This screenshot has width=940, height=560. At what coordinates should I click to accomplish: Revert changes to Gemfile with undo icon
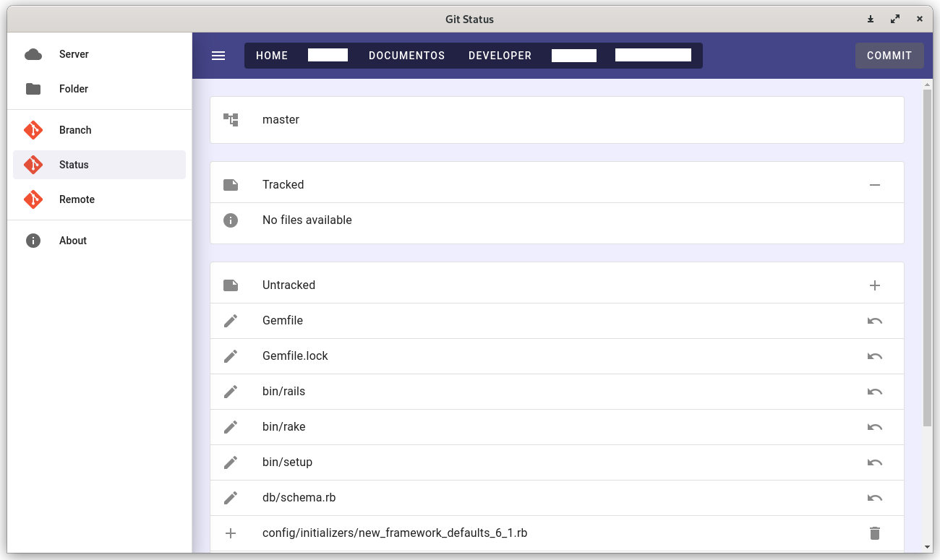click(875, 320)
